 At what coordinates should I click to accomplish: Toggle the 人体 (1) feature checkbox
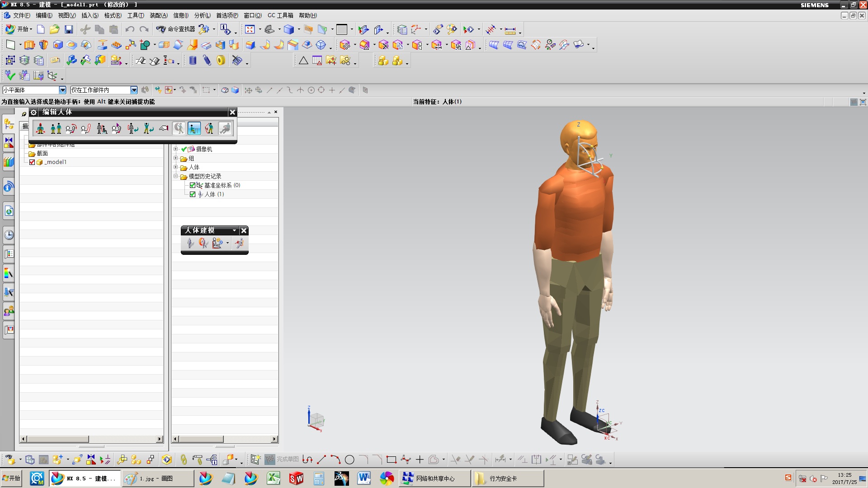pos(193,194)
